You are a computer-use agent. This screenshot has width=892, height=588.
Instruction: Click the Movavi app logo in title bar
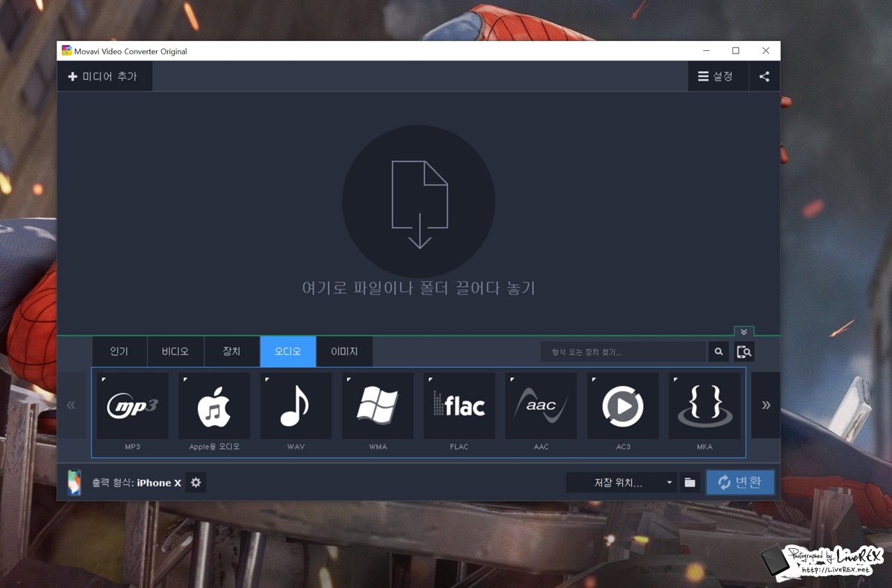click(67, 51)
